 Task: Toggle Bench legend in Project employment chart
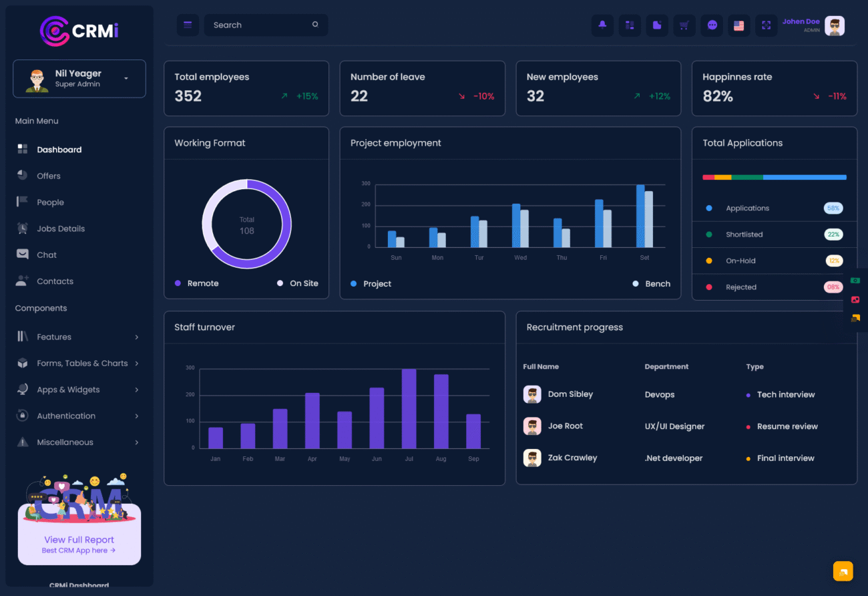click(x=652, y=284)
